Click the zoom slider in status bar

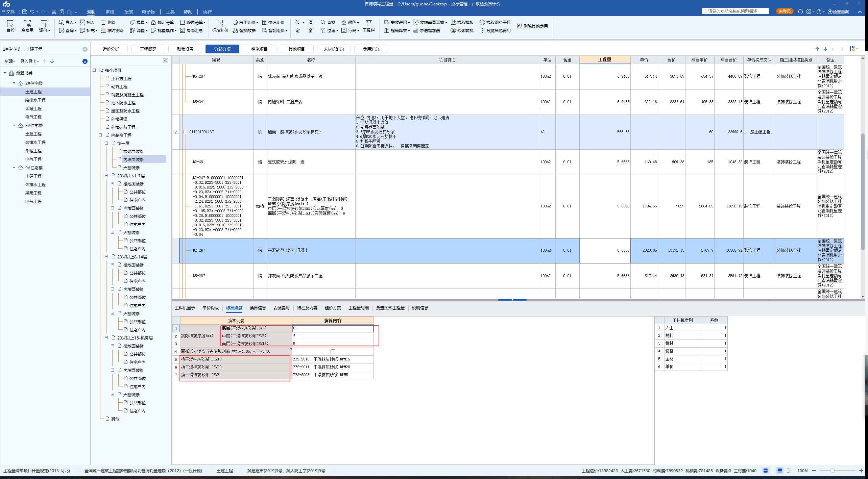coord(832,471)
